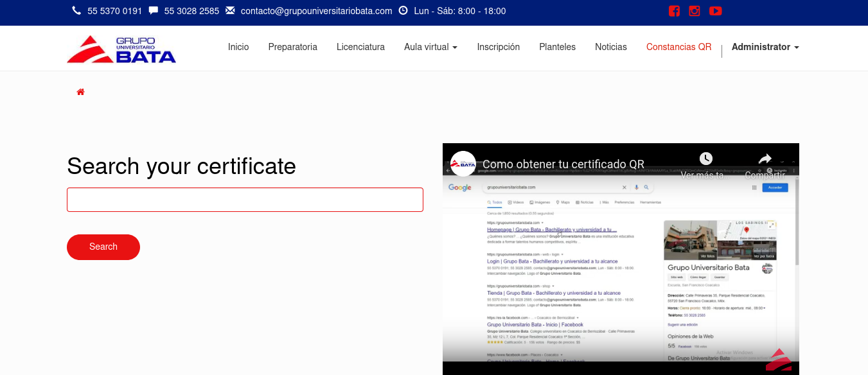868x375 pixels.
Task: Click the phone number 55 5370 0191
Action: (115, 11)
